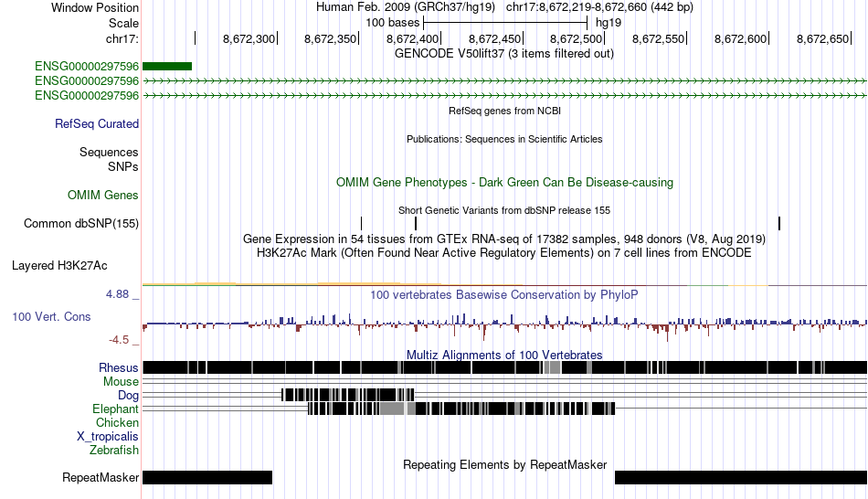The height and width of the screenshot is (499, 868).
Task: Click the 4.88 PhyloP maximum value
Action: [117, 294]
